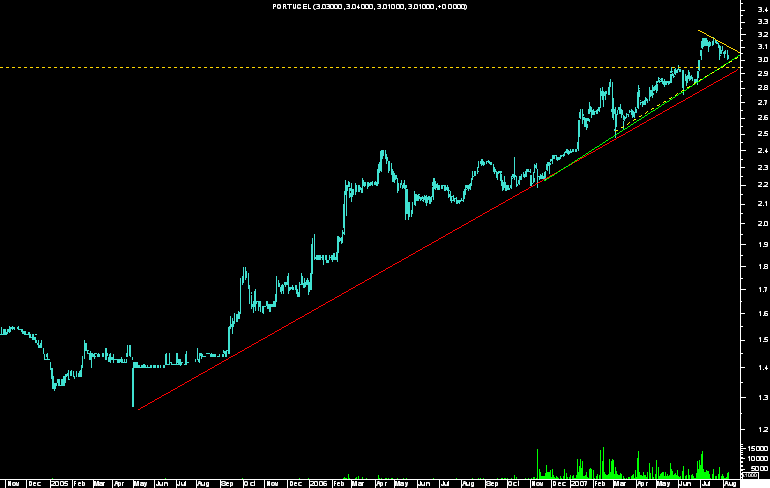Click the Feb label right after 2007

[x=600, y=484]
